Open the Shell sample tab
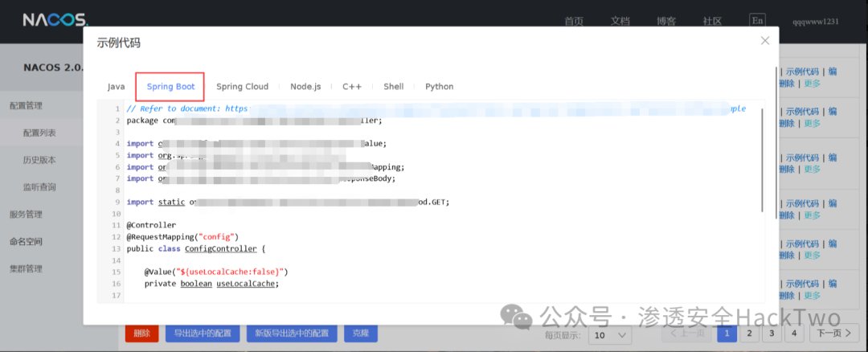This screenshot has height=352, width=868. [x=394, y=87]
